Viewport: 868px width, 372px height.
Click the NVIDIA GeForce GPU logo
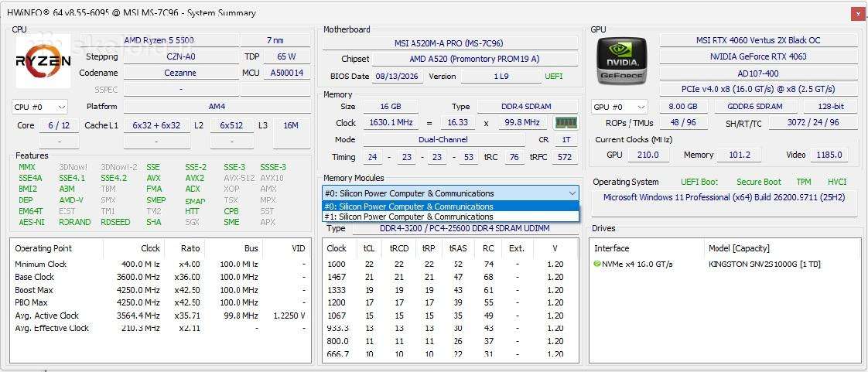(x=621, y=60)
